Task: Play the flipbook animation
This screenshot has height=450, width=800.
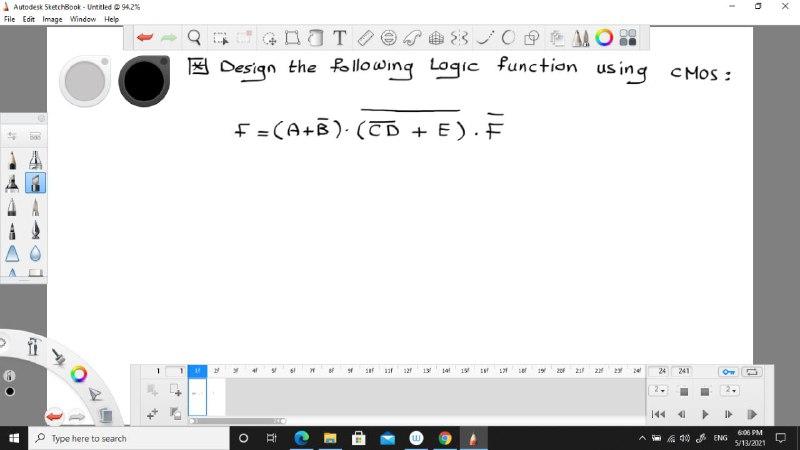Action: 705,414
